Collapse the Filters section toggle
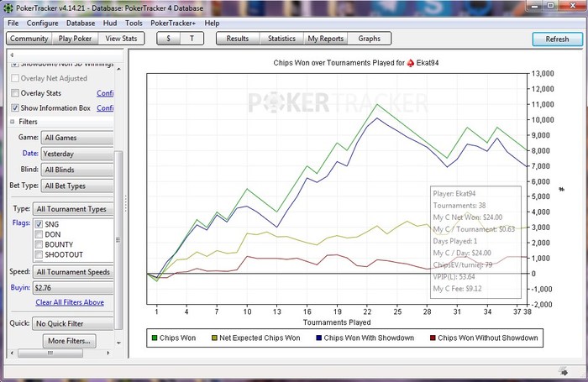The height and width of the screenshot is (382, 588). (13, 122)
